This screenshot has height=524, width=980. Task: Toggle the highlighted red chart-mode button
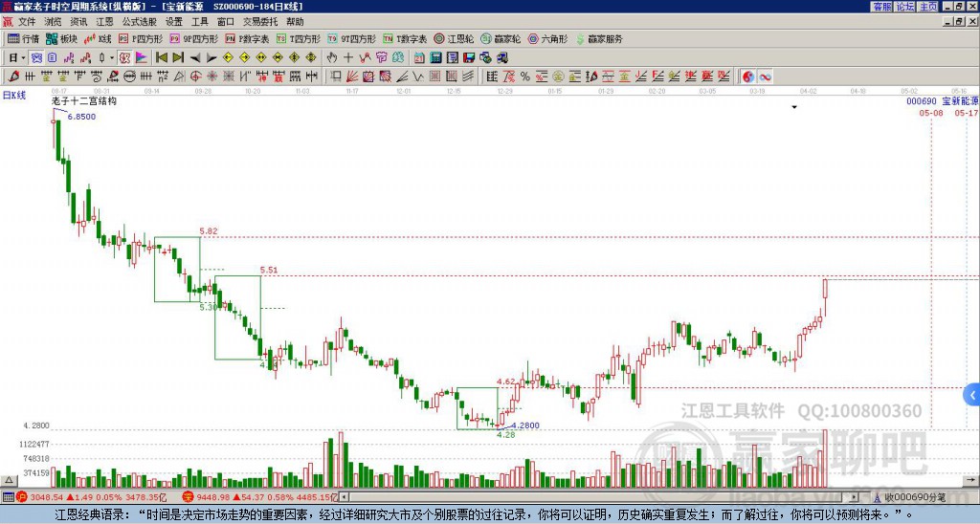pyautogui.click(x=125, y=57)
